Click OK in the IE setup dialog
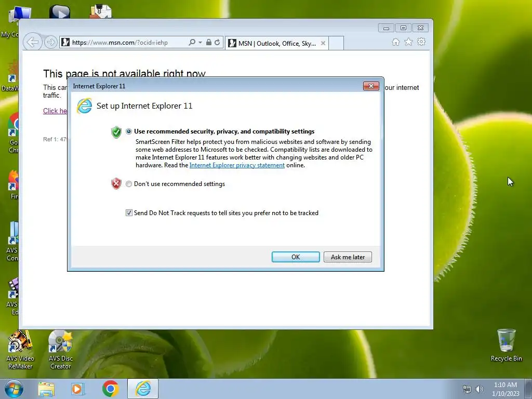Viewport: 532px width, 399px height. click(x=296, y=257)
